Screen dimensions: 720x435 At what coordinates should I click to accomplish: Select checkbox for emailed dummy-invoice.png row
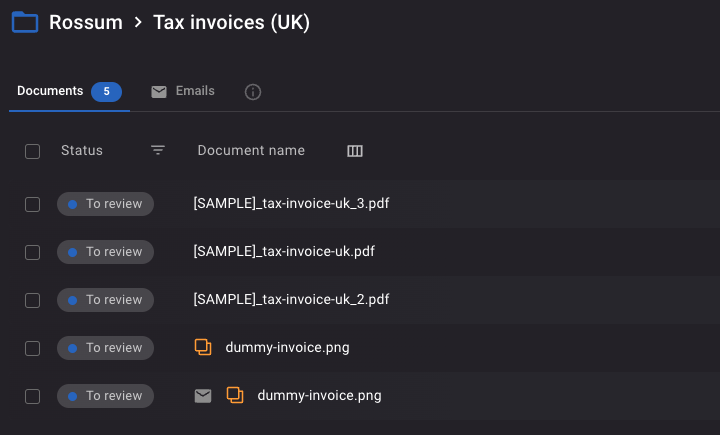click(x=33, y=396)
